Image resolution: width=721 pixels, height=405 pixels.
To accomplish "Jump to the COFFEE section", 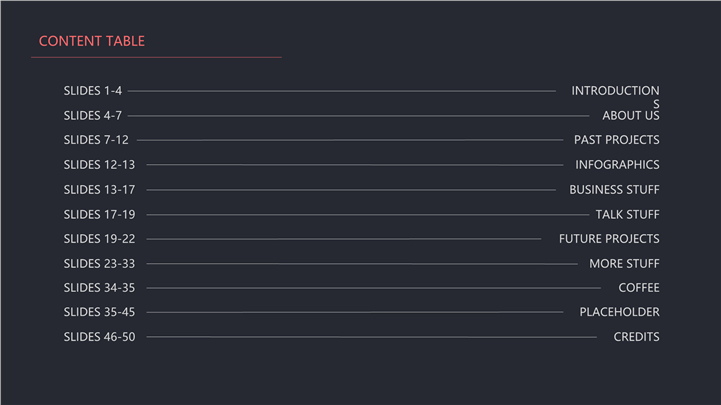I will click(638, 288).
